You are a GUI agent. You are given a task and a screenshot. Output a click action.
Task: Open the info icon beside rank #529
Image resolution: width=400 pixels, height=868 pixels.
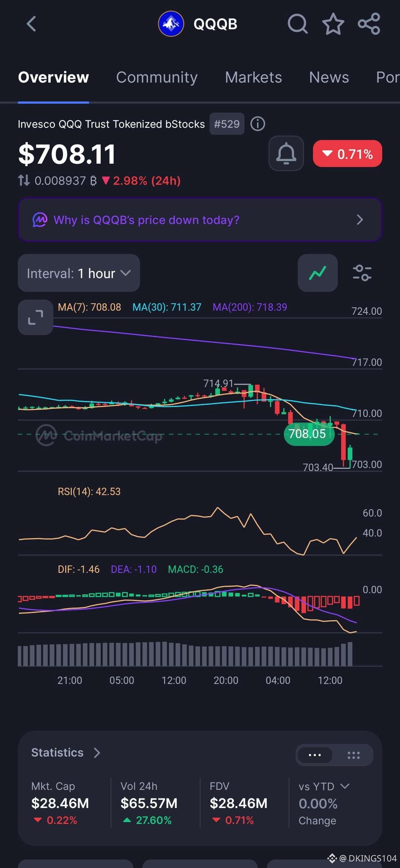click(258, 124)
